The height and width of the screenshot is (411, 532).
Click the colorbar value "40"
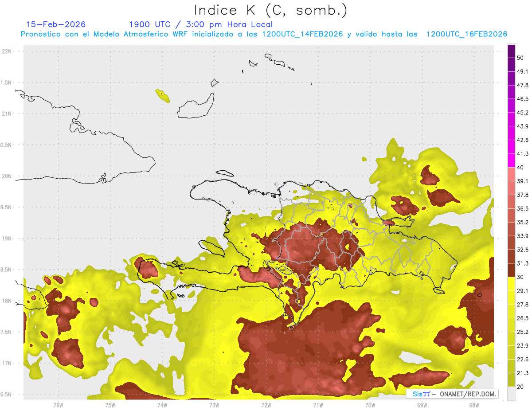520,168
